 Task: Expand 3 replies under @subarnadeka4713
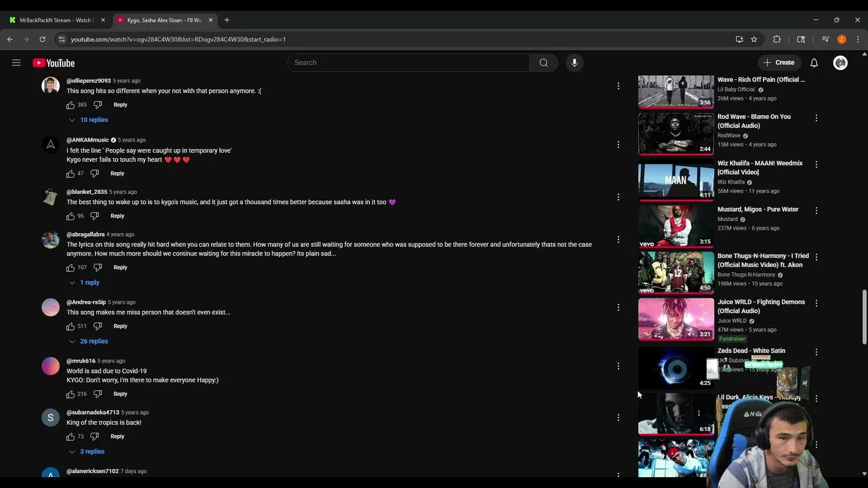tap(86, 452)
